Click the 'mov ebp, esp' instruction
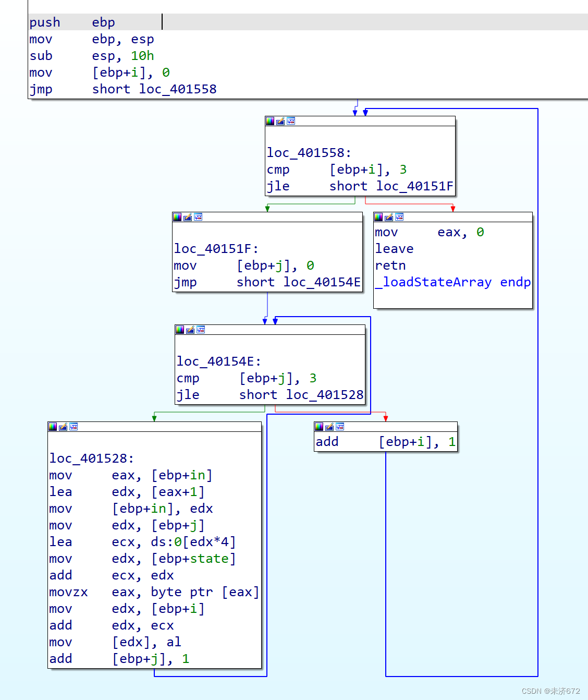Image resolution: width=588 pixels, height=700 pixels. [92, 39]
